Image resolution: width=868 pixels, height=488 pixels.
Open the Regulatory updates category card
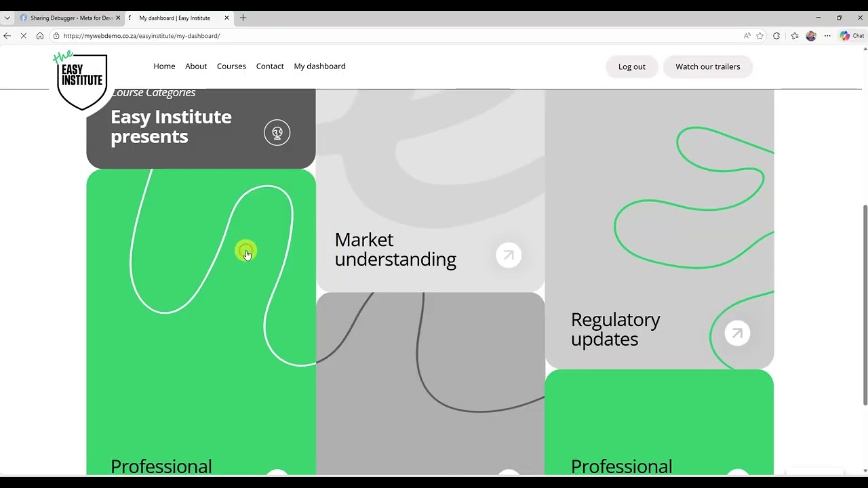pyautogui.click(x=659, y=229)
